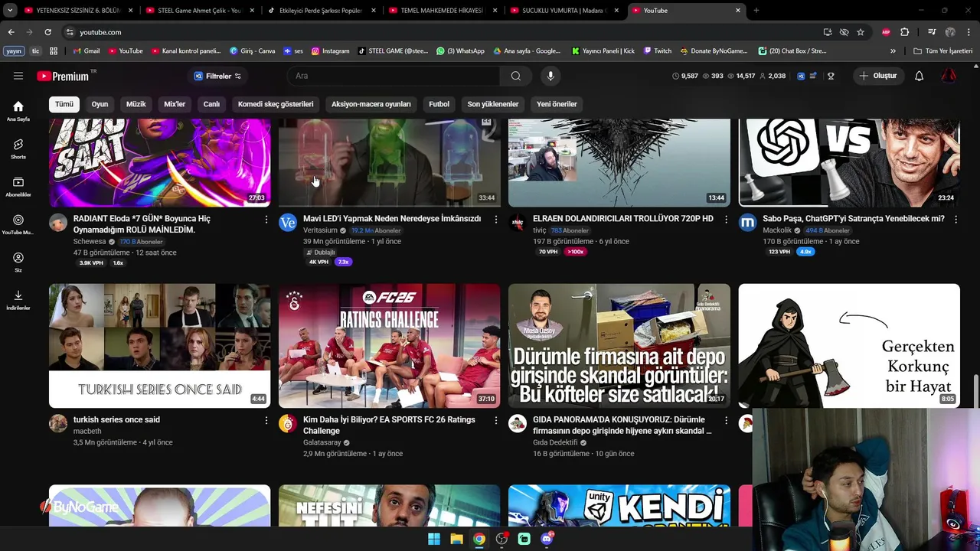
Task: Open macbeth channel avatar
Action: pyautogui.click(x=58, y=424)
